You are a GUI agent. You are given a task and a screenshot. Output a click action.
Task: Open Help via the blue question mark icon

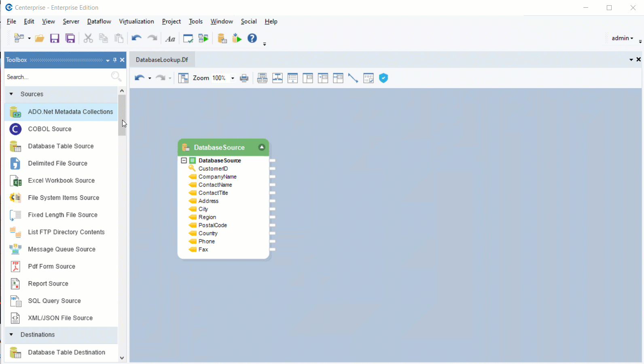252,38
